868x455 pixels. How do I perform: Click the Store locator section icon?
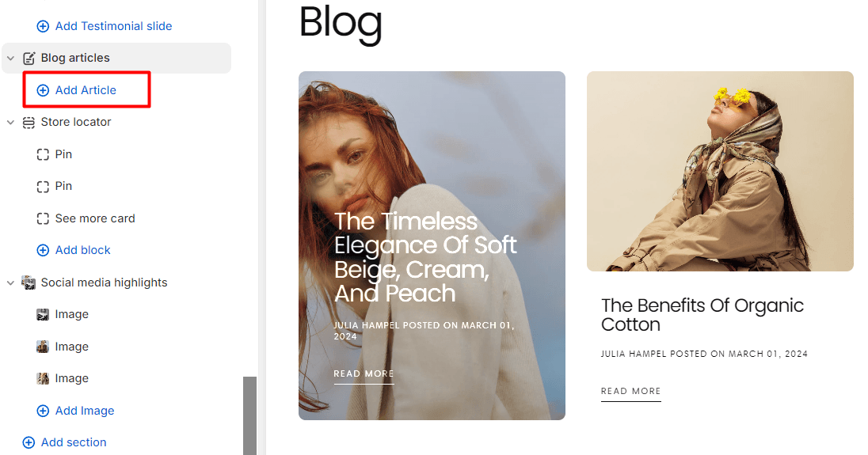(29, 122)
